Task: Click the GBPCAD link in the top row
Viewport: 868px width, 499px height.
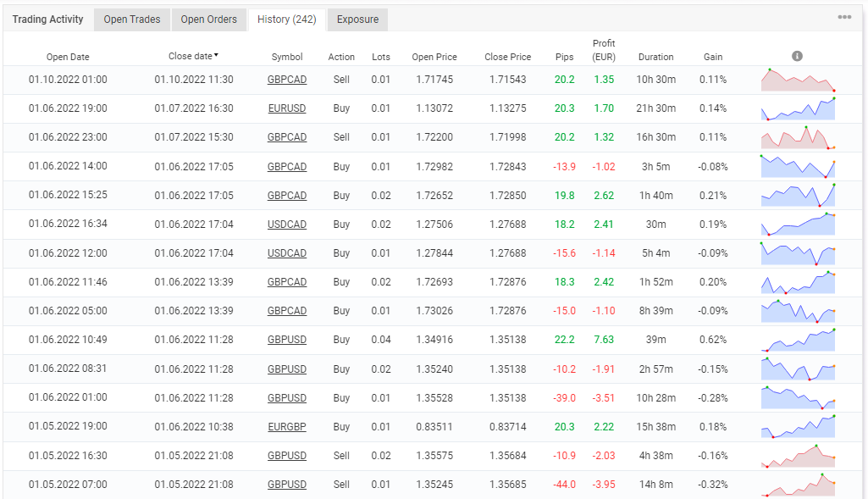Action: click(x=287, y=80)
